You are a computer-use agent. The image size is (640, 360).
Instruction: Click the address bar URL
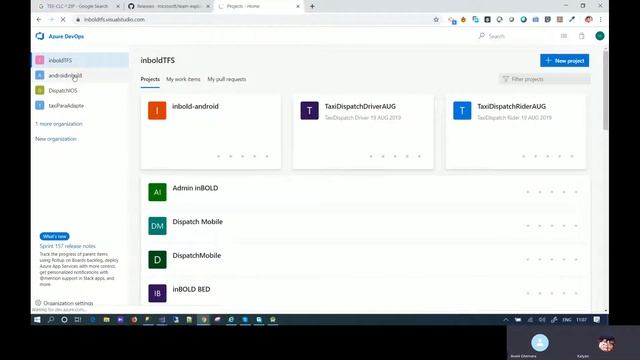coord(114,19)
